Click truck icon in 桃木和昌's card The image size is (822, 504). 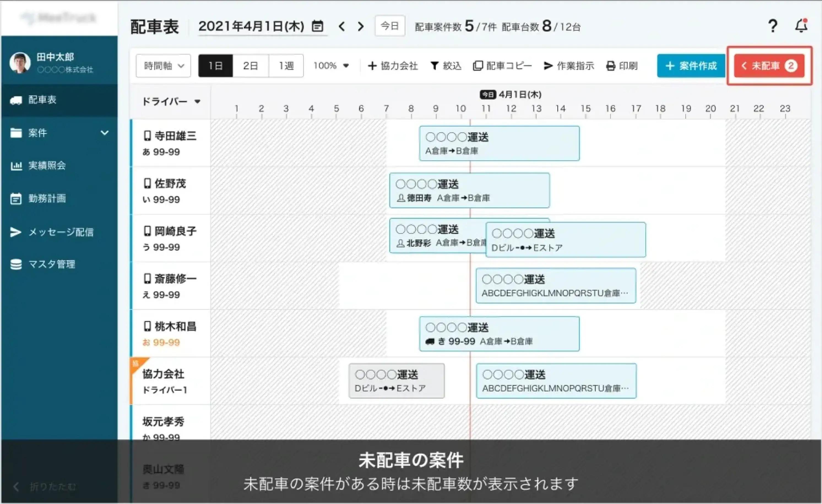click(x=430, y=341)
